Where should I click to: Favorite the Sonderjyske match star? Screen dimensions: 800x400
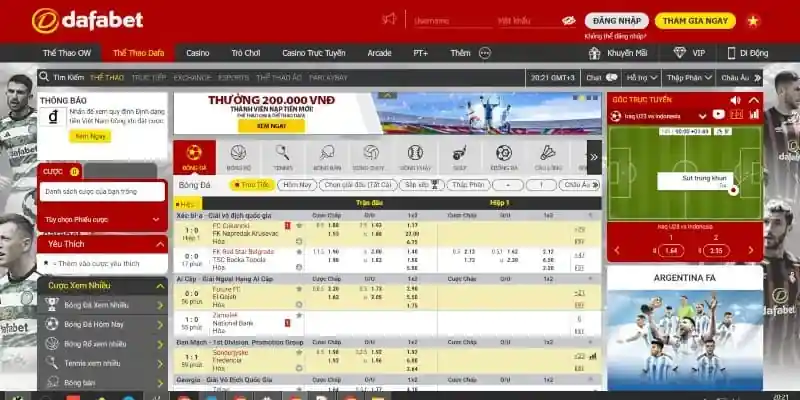pyautogui.click(x=299, y=352)
